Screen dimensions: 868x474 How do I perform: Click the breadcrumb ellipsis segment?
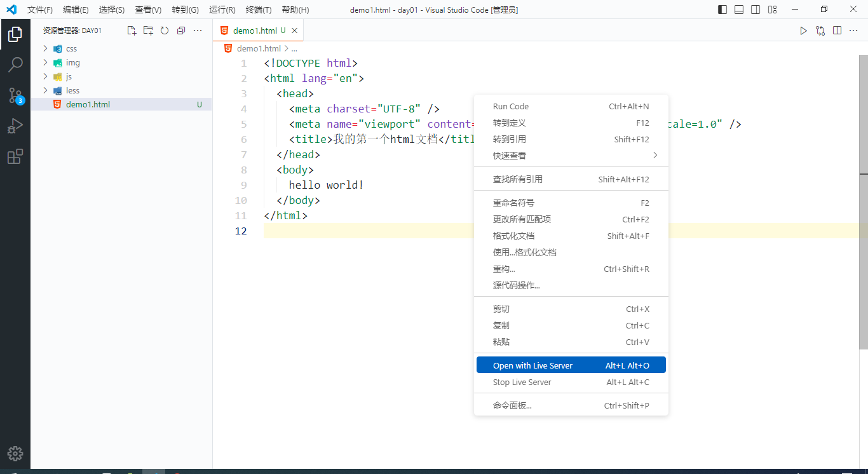(x=294, y=48)
